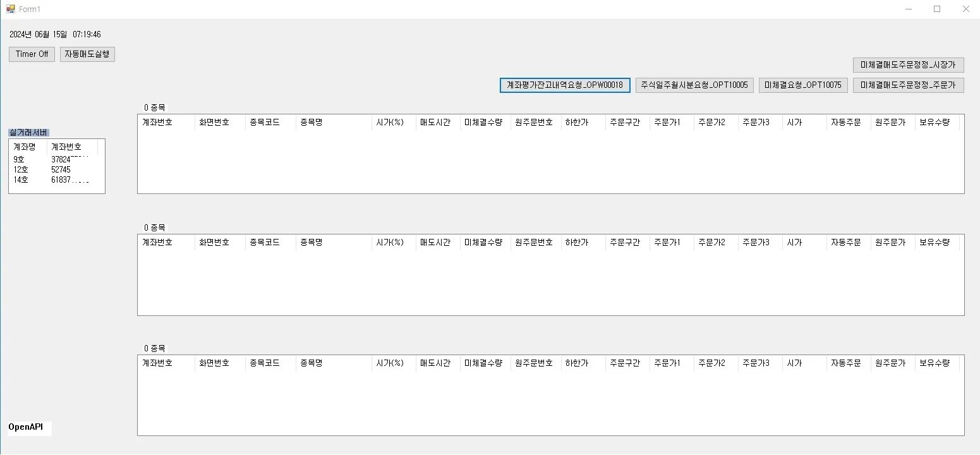This screenshot has height=455, width=980.
Task: Click the OpenAPI control
Action: tap(30, 428)
